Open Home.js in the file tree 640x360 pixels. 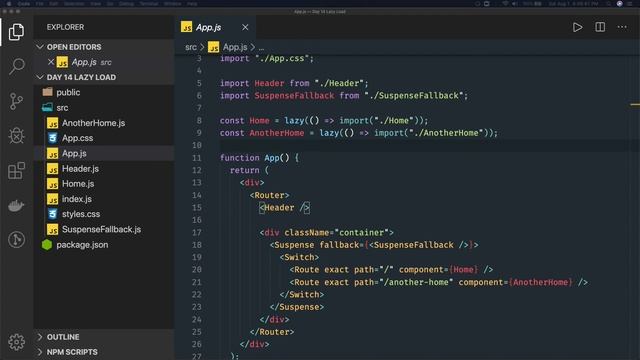click(104, 184)
